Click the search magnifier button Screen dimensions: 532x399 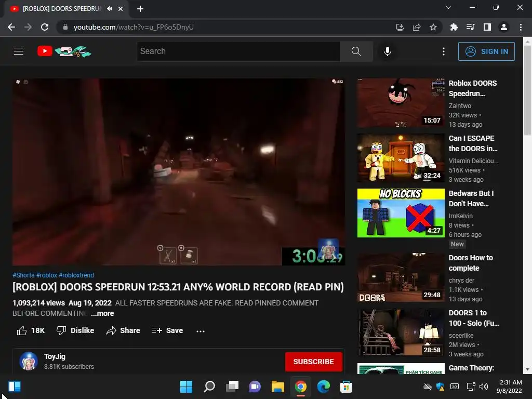point(356,51)
